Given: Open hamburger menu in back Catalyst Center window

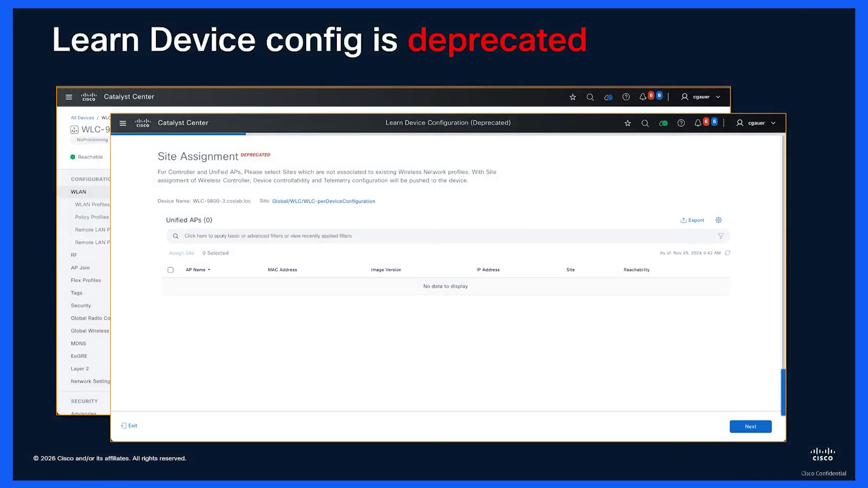Looking at the screenshot, I should [69, 97].
